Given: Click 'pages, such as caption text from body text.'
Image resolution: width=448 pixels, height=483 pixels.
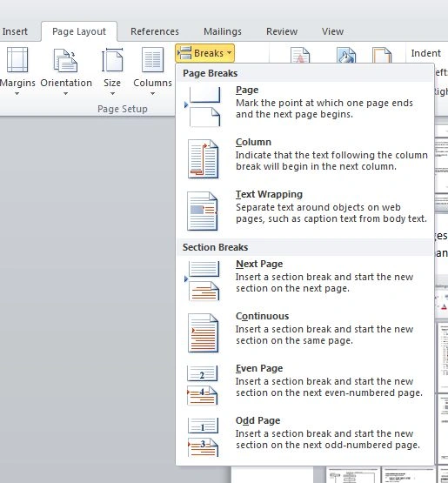Looking at the screenshot, I should (331, 219).
